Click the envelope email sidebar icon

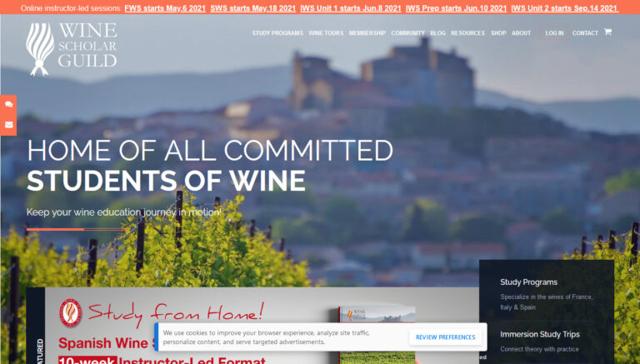(x=8, y=124)
